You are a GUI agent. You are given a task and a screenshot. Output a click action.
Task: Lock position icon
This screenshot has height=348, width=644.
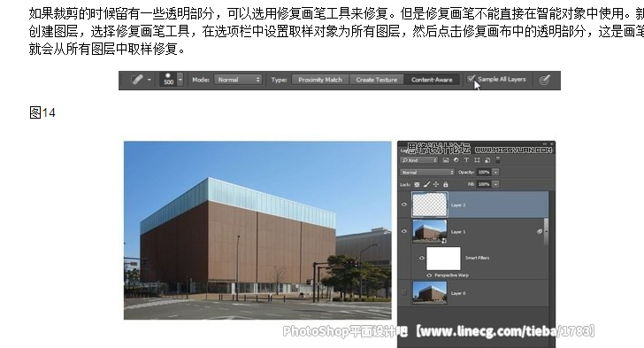click(436, 184)
